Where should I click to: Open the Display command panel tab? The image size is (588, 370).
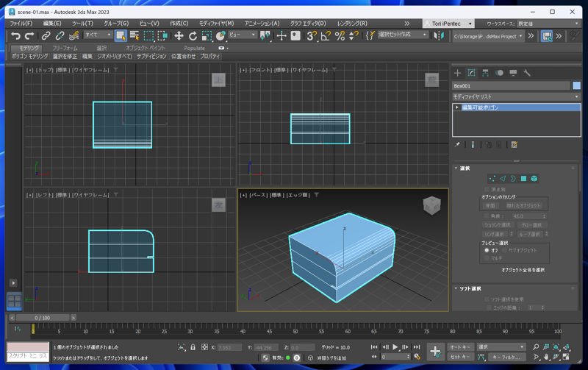click(x=513, y=73)
